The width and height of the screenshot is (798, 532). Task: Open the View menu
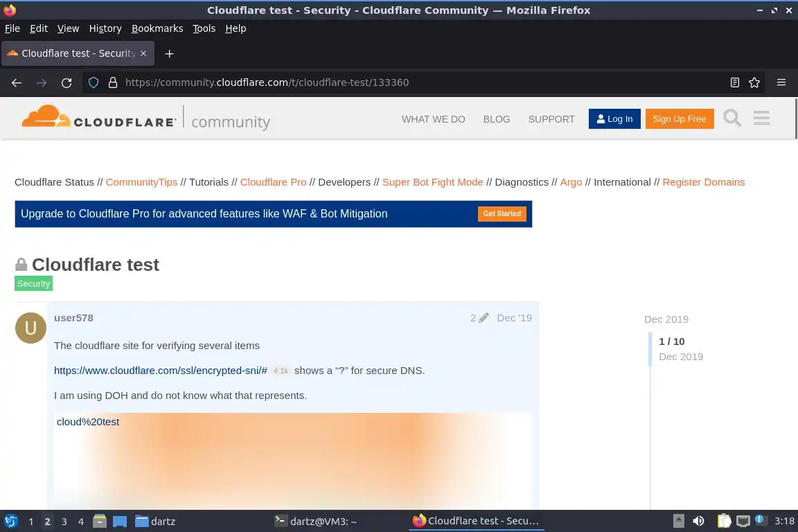tap(68, 28)
